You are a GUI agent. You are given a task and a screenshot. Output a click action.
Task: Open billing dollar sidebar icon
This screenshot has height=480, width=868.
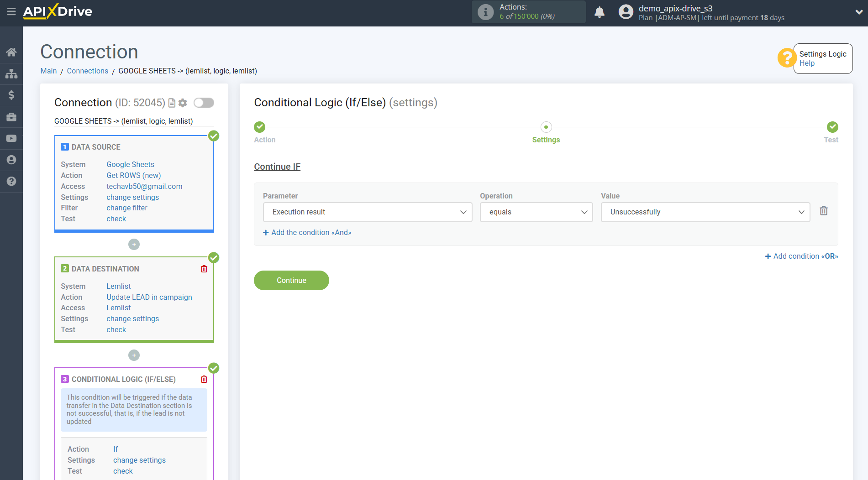[11, 95]
